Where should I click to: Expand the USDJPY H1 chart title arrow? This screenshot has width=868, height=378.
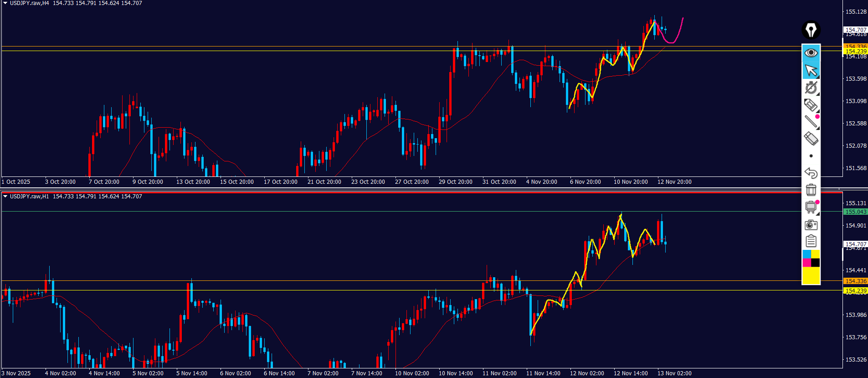(x=5, y=197)
